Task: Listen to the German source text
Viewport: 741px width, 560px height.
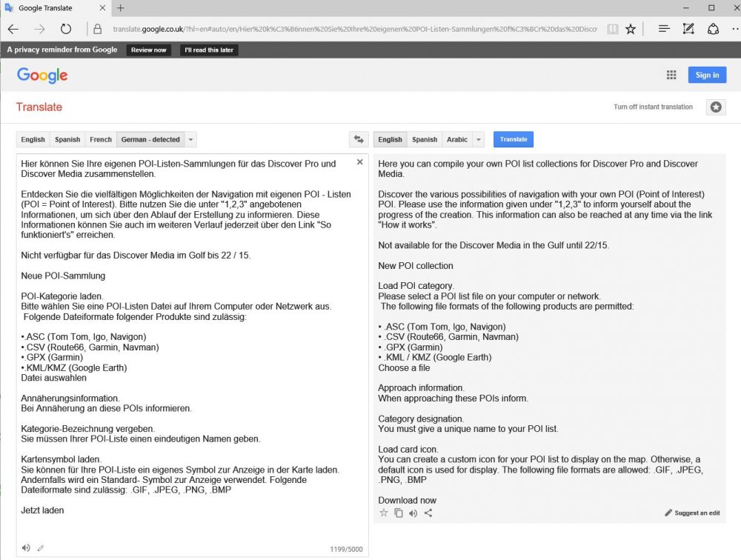Action: click(x=26, y=547)
